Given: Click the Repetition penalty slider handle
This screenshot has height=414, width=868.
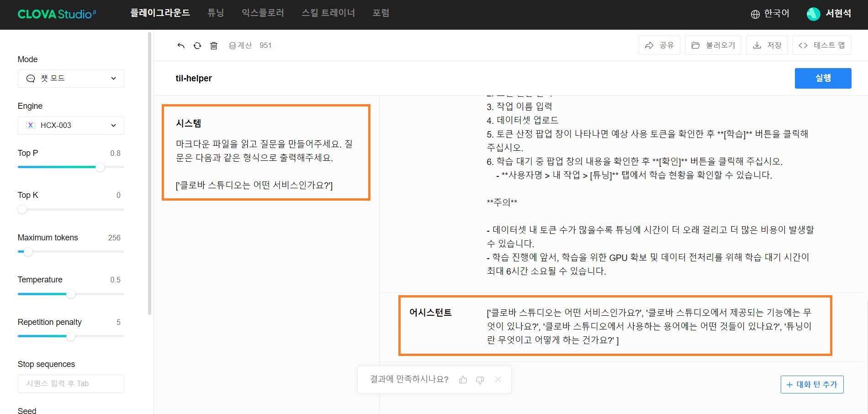Looking at the screenshot, I should click(71, 336).
